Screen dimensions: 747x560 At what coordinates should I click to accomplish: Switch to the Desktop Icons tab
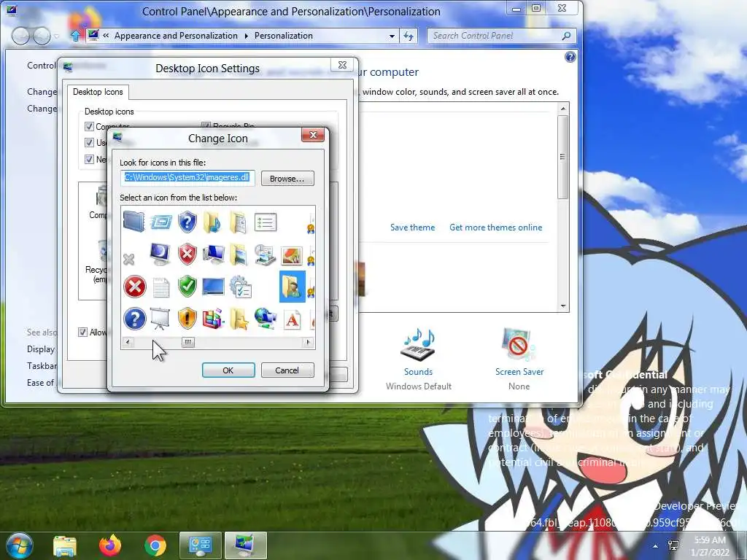pyautogui.click(x=98, y=92)
